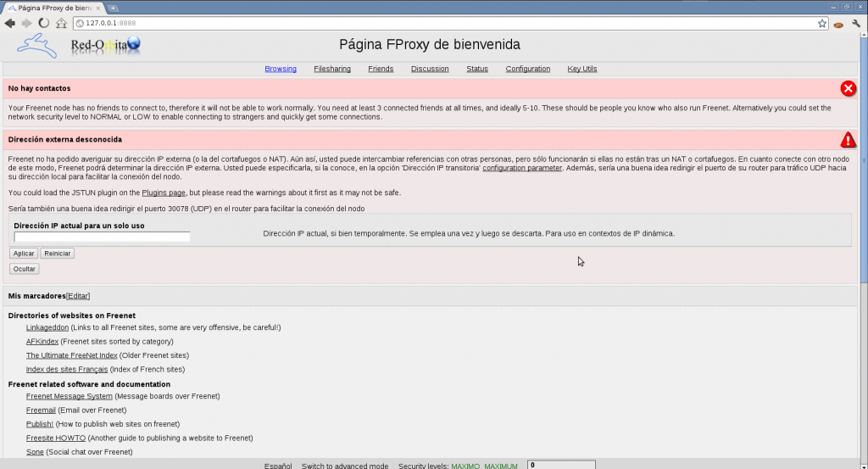The image size is (868, 469).
Task: Open the Browsing menu
Action: click(281, 69)
